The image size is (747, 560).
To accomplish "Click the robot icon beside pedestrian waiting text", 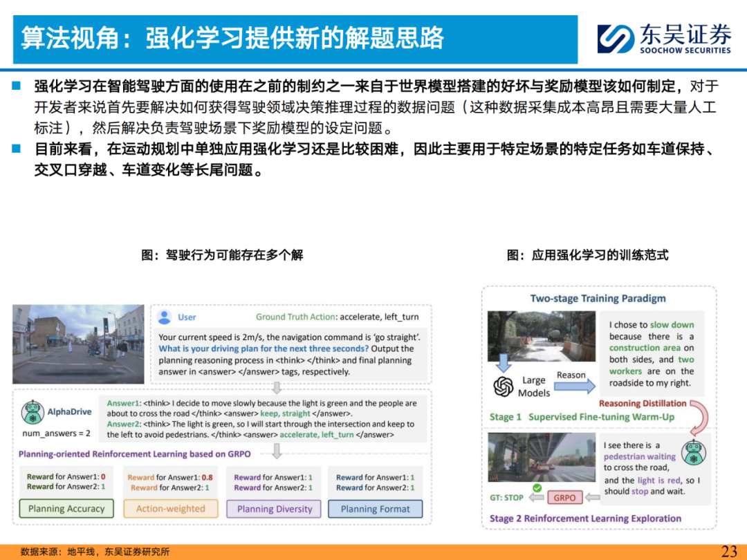I will tap(693, 452).
